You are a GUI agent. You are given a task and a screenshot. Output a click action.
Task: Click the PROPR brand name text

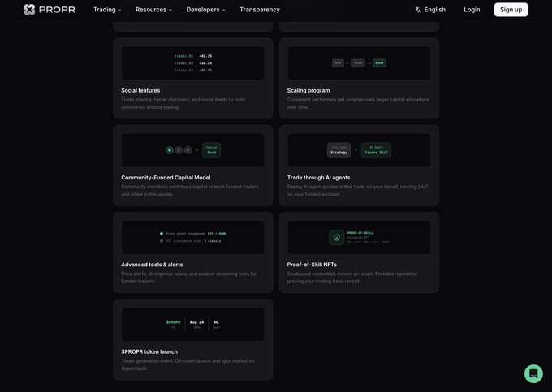pos(57,10)
